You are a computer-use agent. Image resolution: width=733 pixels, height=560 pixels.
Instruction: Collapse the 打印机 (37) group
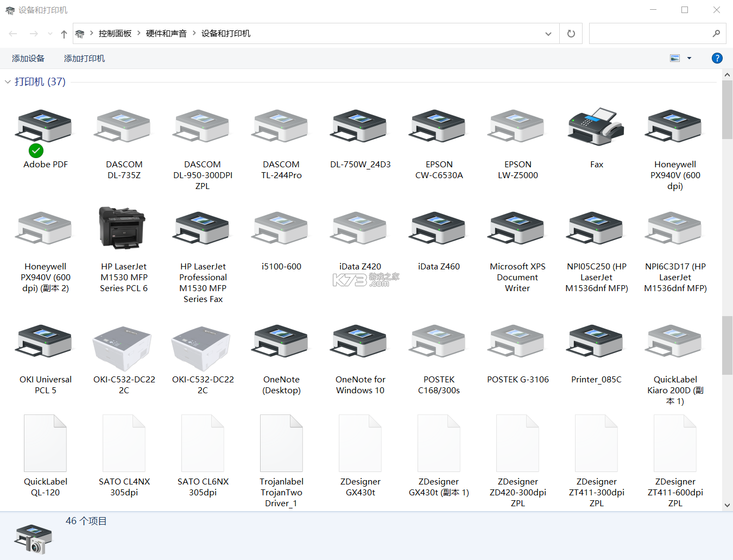tap(8, 82)
